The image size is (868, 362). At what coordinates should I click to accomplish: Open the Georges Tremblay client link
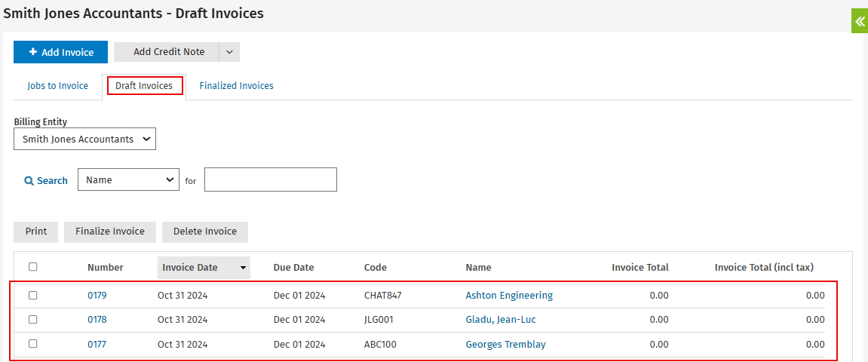click(505, 345)
